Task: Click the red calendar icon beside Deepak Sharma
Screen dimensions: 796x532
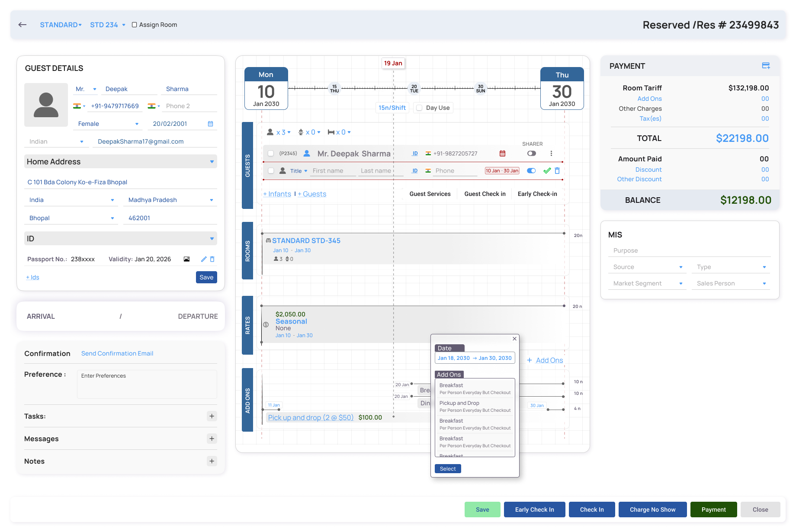Action: coord(502,154)
